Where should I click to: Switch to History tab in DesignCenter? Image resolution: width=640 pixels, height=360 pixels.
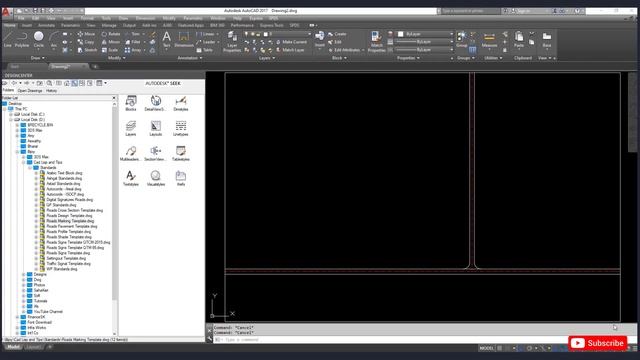51,91
